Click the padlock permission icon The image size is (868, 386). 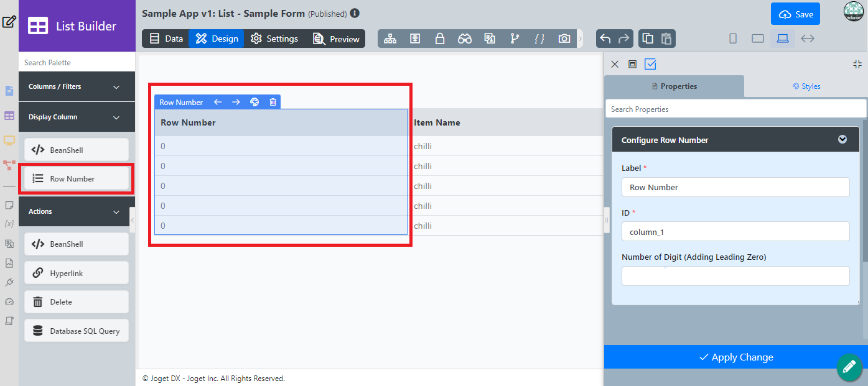(440, 39)
